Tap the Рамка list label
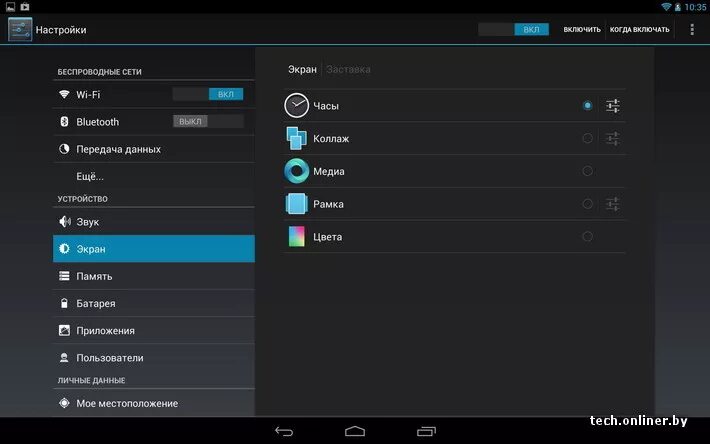710x444 pixels. (328, 204)
